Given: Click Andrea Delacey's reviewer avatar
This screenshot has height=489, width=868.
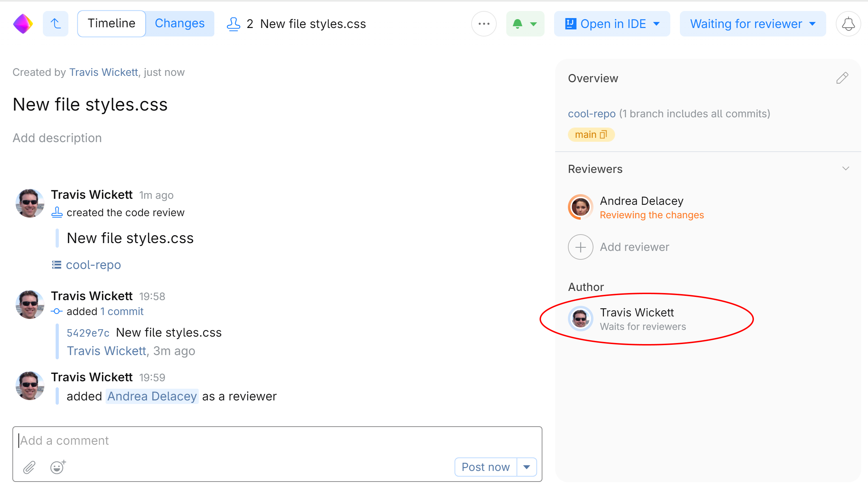Looking at the screenshot, I should pyautogui.click(x=580, y=207).
